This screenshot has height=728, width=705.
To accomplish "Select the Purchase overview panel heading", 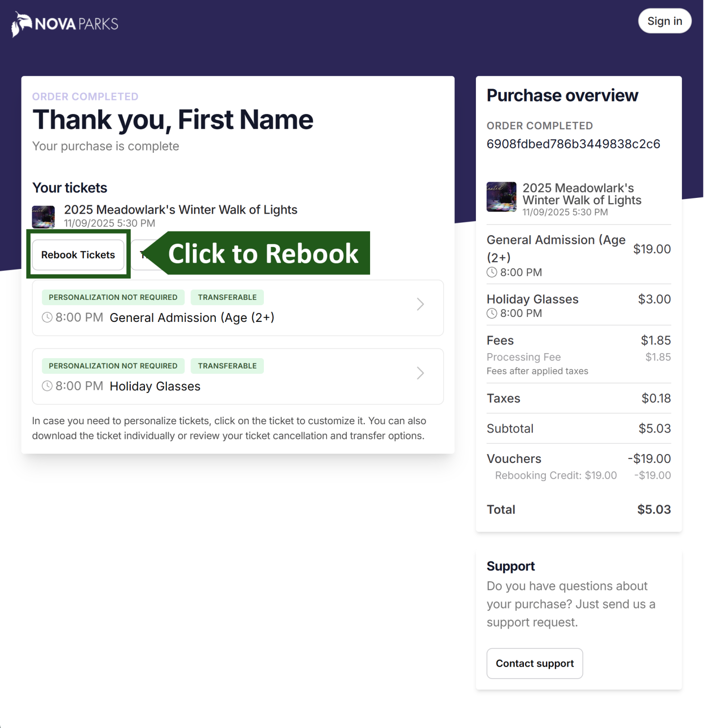I will [x=562, y=95].
